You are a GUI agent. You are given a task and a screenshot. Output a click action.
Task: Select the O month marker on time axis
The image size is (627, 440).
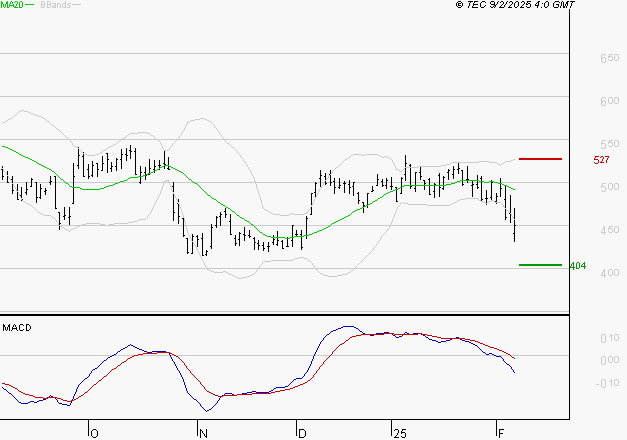[x=94, y=434]
